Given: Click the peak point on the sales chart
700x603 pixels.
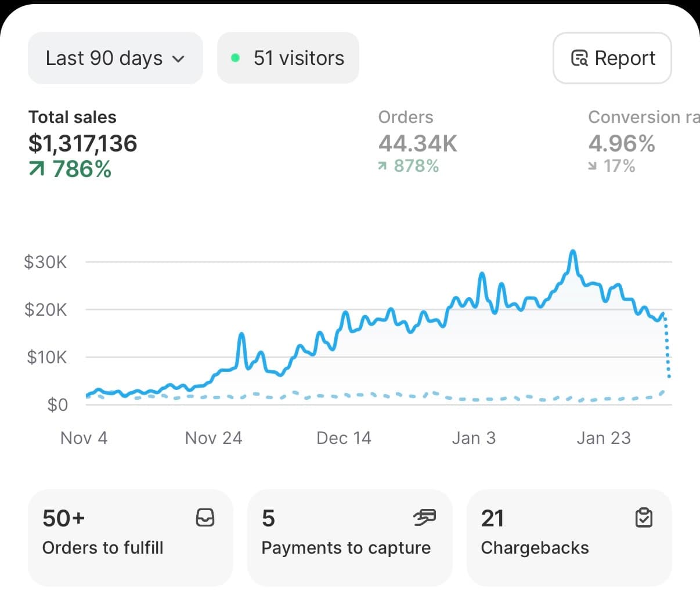Looking at the screenshot, I should tap(573, 251).
